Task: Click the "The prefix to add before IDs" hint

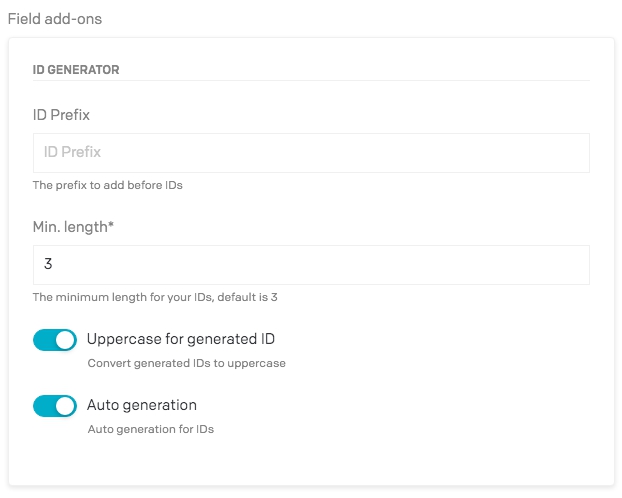Action: click(108, 185)
